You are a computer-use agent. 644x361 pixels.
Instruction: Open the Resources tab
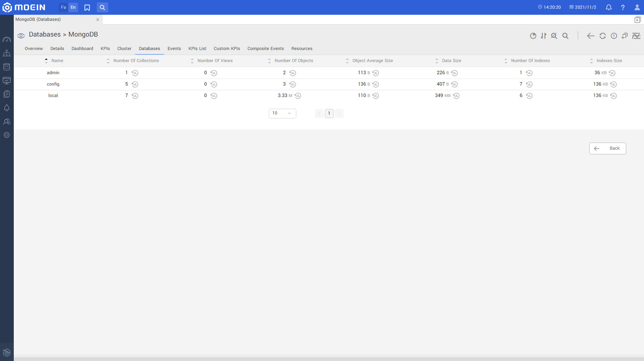click(302, 49)
